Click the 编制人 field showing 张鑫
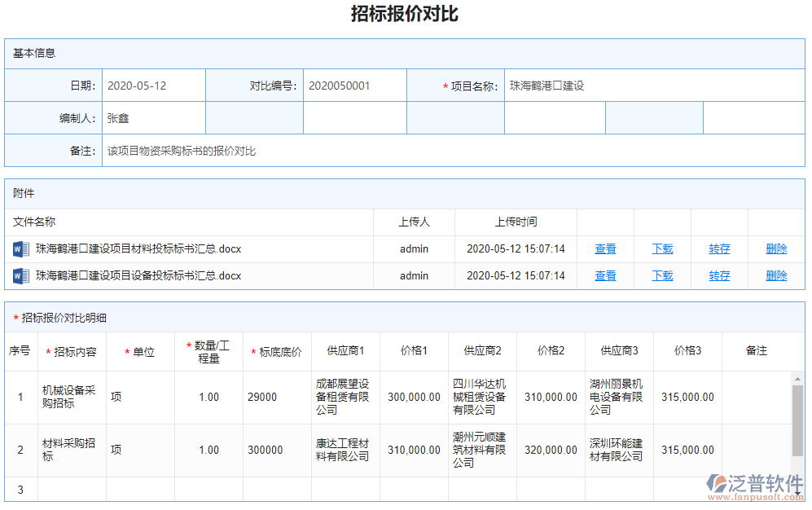 click(154, 117)
